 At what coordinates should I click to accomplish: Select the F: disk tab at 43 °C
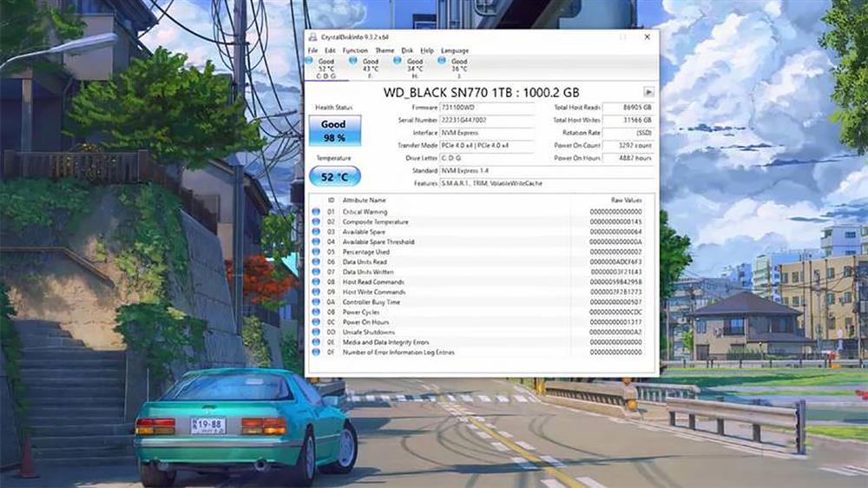[371, 68]
